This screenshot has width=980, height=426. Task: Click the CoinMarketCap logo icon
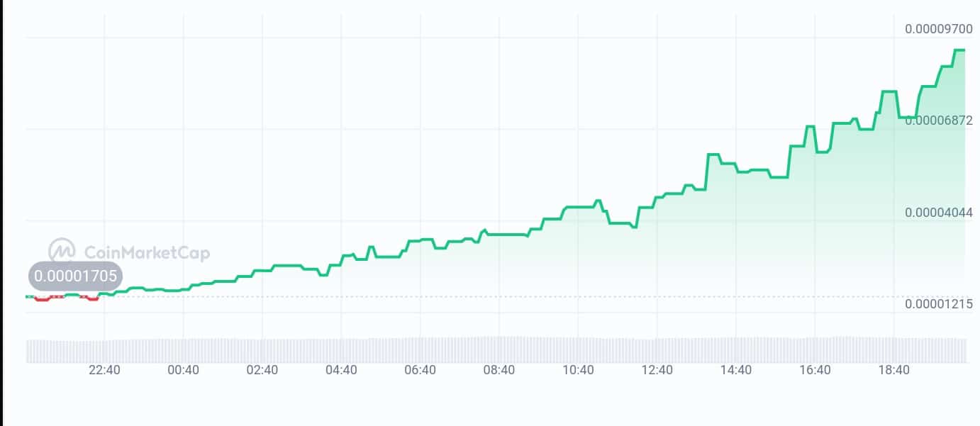click(x=62, y=251)
